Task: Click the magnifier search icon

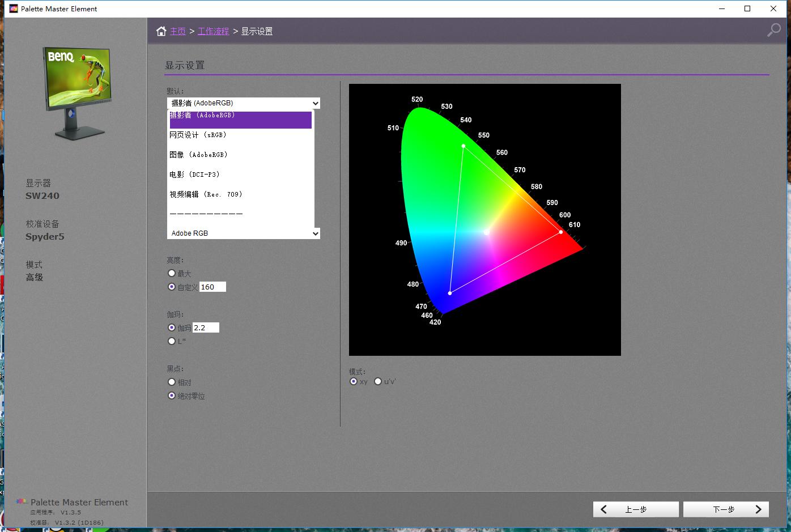Action: point(773,30)
